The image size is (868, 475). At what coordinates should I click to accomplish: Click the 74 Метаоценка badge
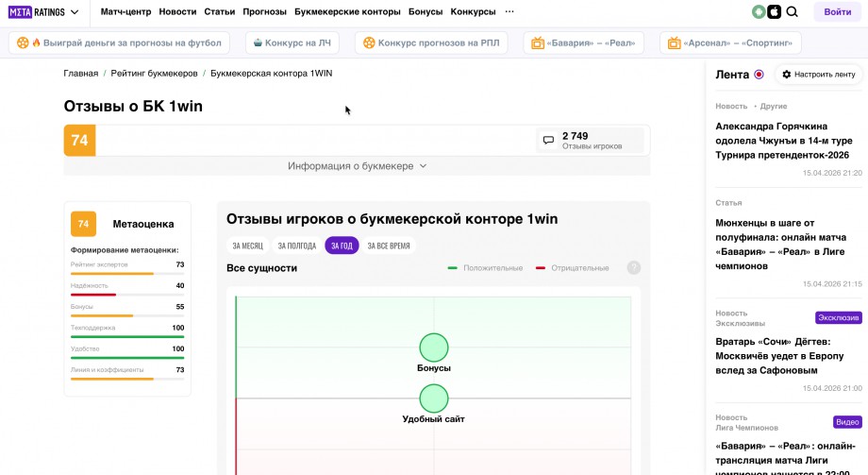pos(84,224)
